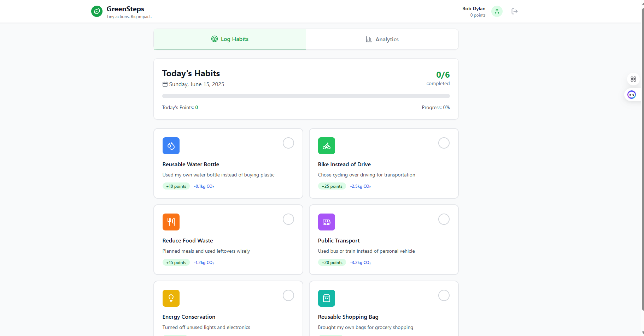Image resolution: width=644 pixels, height=336 pixels.
Task: Click the Progress: 0% label
Action: click(x=436, y=107)
